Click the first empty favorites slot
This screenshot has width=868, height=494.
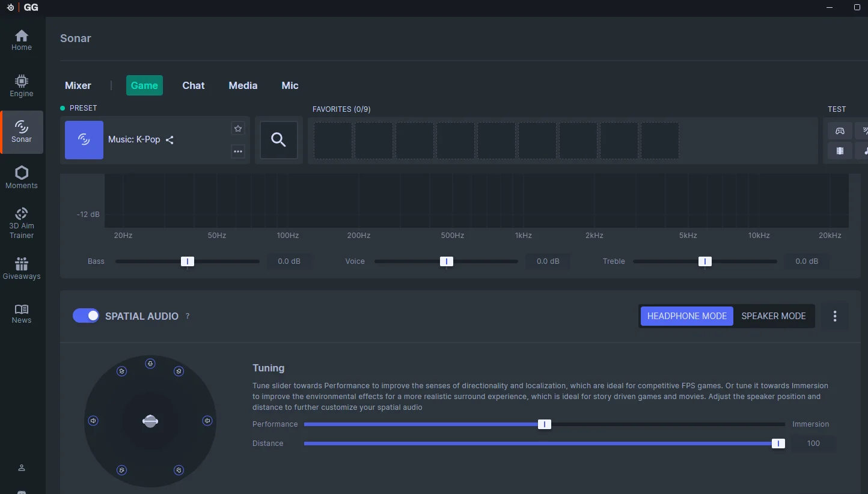(x=333, y=141)
